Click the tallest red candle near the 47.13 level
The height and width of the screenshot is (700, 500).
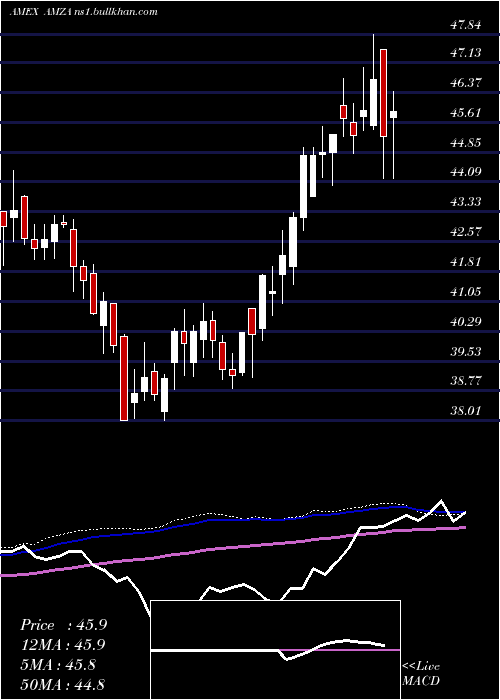(383, 93)
